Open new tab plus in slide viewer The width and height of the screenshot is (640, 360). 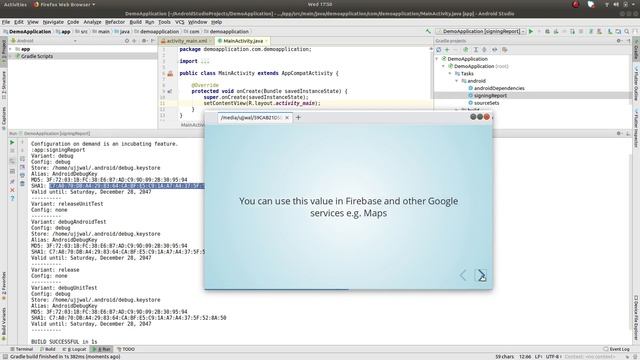click(x=298, y=118)
